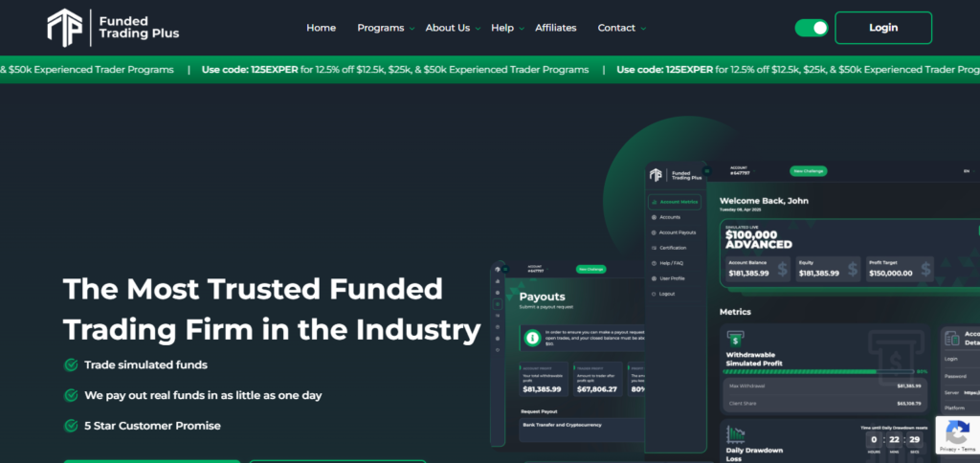
Task: Open the Contact menu item
Action: coord(616,28)
